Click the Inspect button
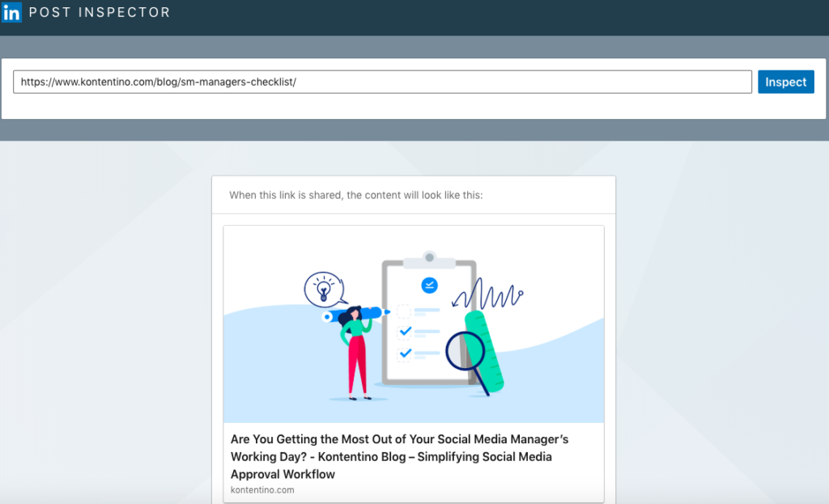 click(785, 82)
